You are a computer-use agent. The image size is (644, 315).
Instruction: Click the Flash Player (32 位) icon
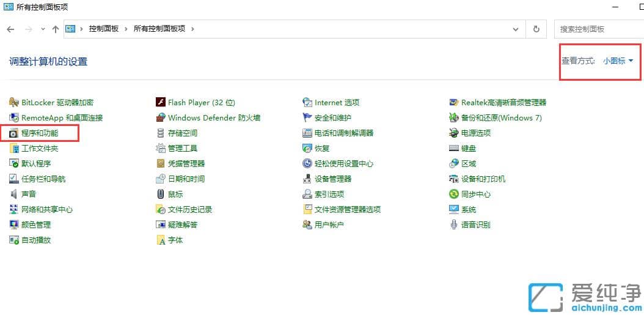pos(161,103)
